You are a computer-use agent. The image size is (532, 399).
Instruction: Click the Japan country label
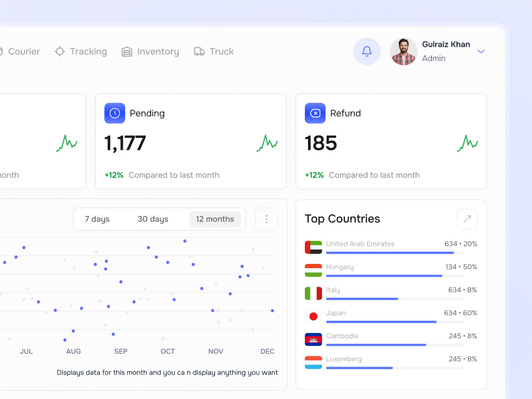click(x=336, y=313)
